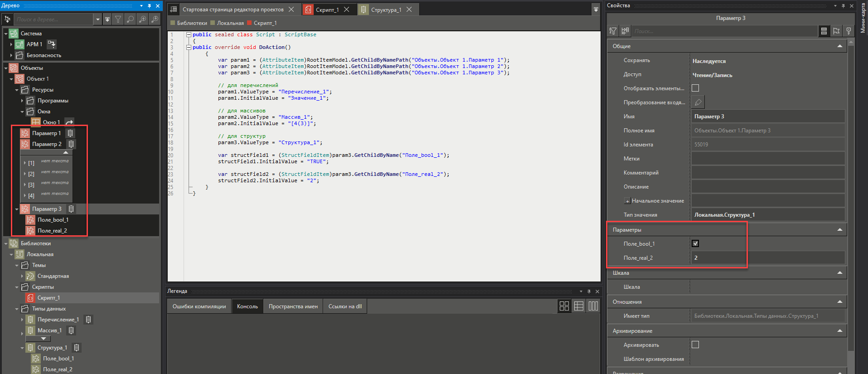Click the list icon next to Параметр 1
The width and height of the screenshot is (868, 374).
(x=70, y=133)
